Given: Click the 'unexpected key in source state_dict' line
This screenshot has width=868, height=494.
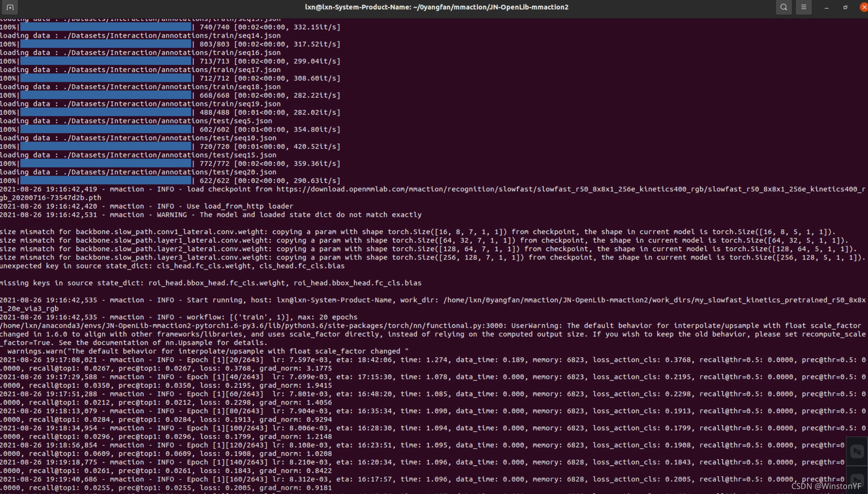Looking at the screenshot, I should (x=172, y=266).
